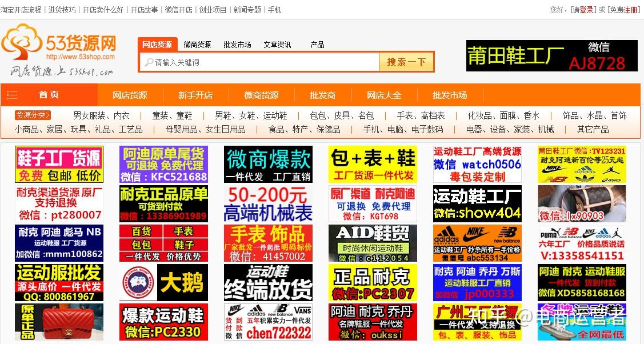Open the adidas Nike New Balance banner
Image resolution: width=644 pixels, height=344 pixels.
pyautogui.click(x=477, y=243)
